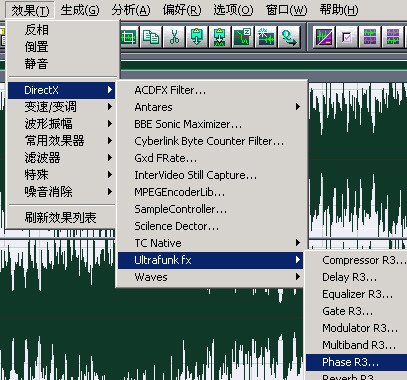This screenshot has height=380, width=407.
Task: Open Phase R3... effect
Action: [356, 362]
